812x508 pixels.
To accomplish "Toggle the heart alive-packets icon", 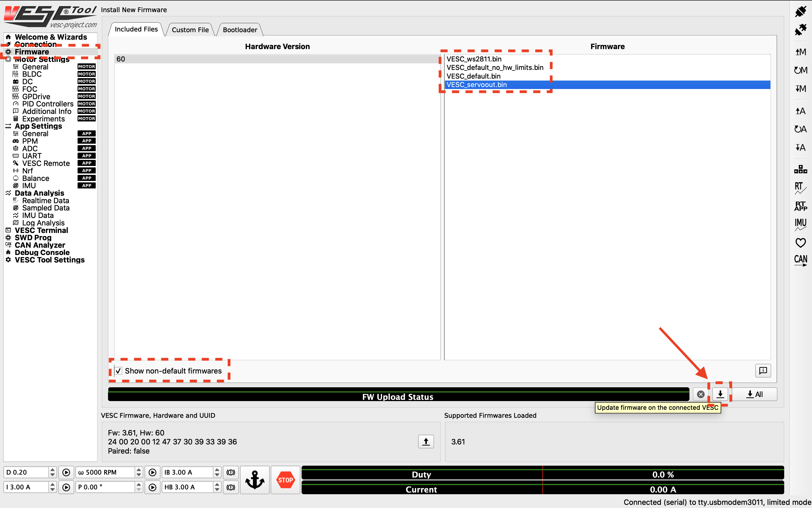I will (x=801, y=243).
